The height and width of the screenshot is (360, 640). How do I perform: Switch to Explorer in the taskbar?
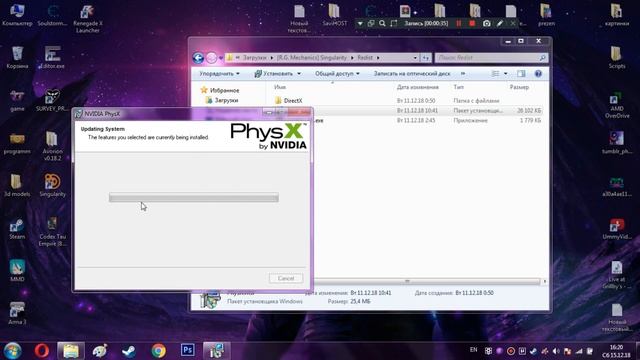coord(71,351)
